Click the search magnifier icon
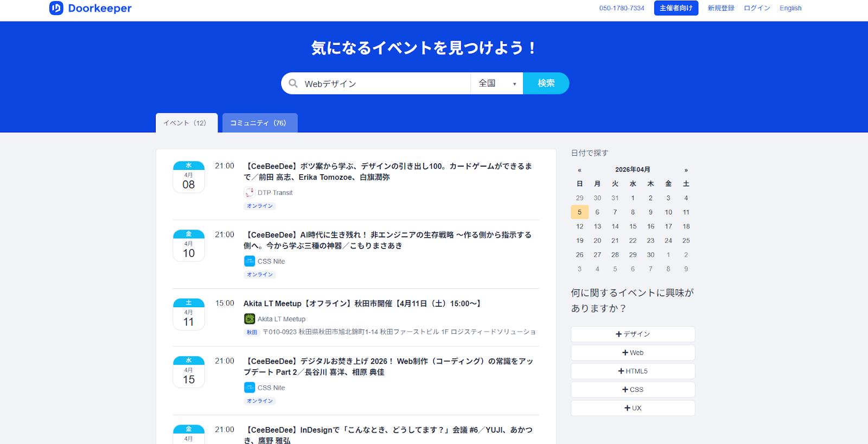 293,84
